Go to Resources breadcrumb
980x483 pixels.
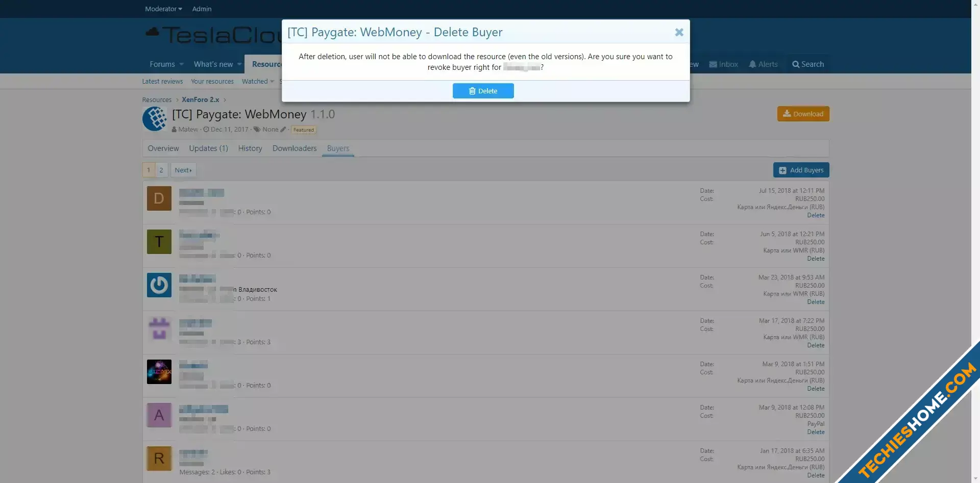157,100
